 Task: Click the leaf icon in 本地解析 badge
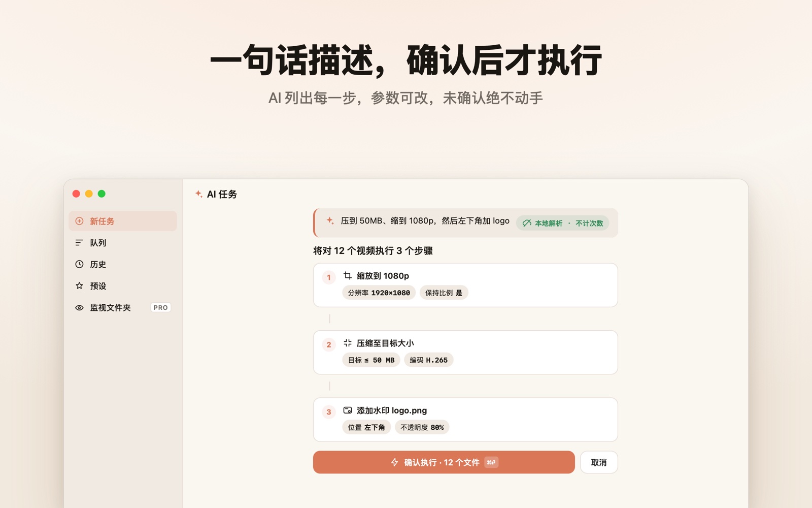pos(527,223)
